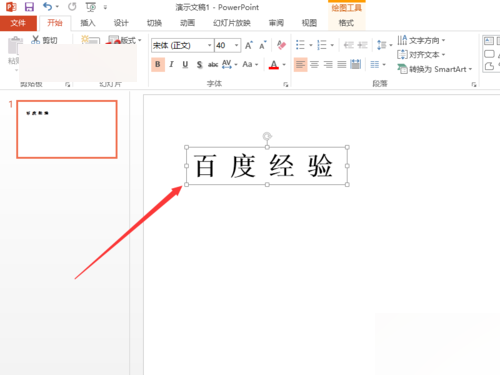
Task: Select center text alignment
Action: 314,64
